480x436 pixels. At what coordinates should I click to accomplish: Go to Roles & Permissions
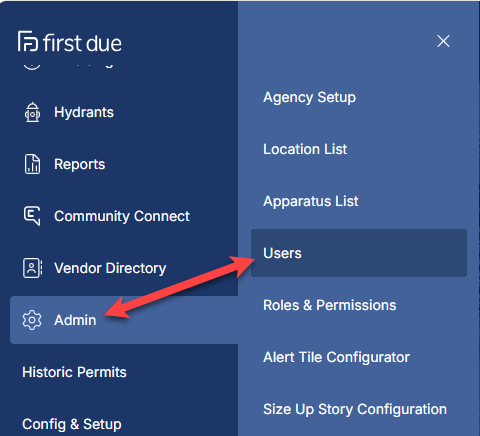(330, 305)
